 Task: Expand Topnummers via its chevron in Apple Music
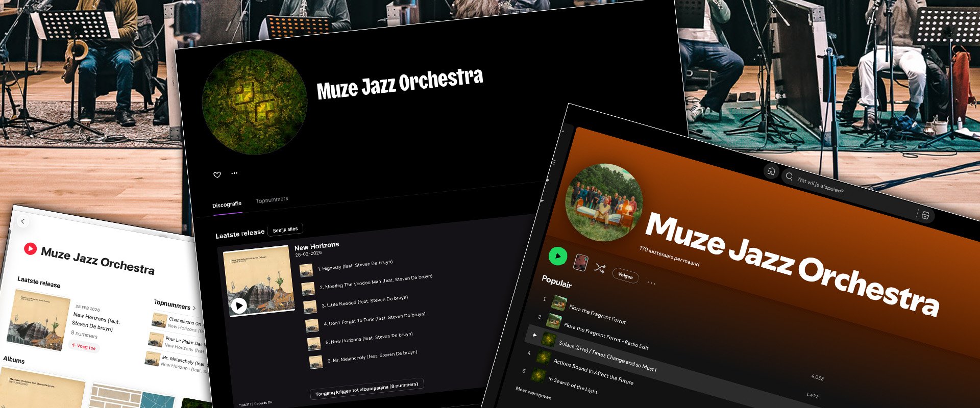194,308
